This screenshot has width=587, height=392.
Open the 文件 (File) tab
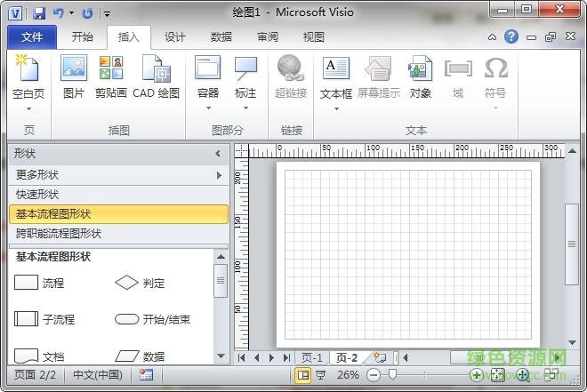tap(32, 37)
